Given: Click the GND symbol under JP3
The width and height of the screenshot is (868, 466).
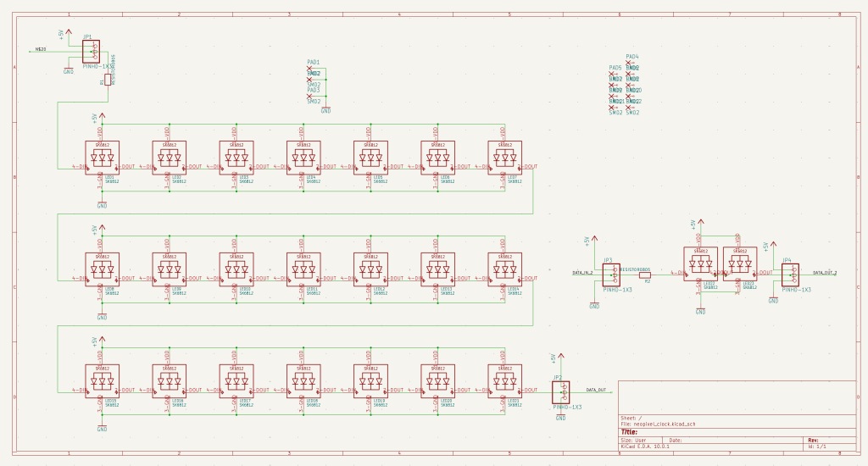Looking at the screenshot, I should (594, 306).
